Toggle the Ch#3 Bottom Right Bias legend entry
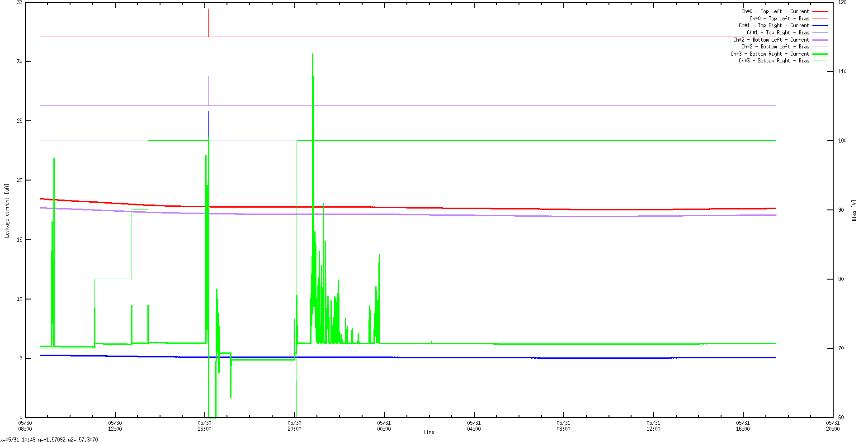The image size is (868, 442). coord(774,61)
